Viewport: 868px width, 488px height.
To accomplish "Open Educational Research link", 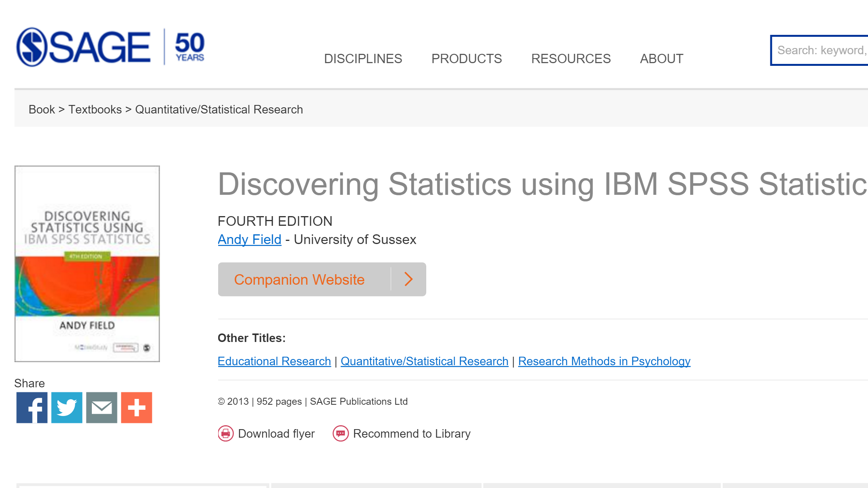I will (x=274, y=361).
